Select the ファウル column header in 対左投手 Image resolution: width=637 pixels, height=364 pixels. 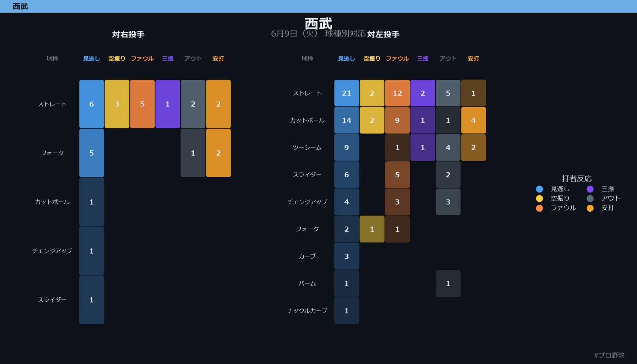(397, 58)
